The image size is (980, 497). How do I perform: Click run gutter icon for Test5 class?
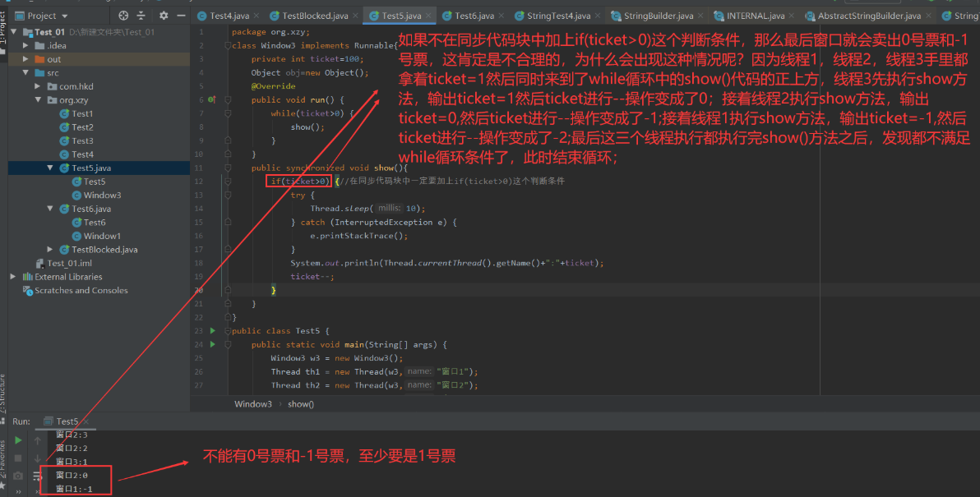coord(212,331)
